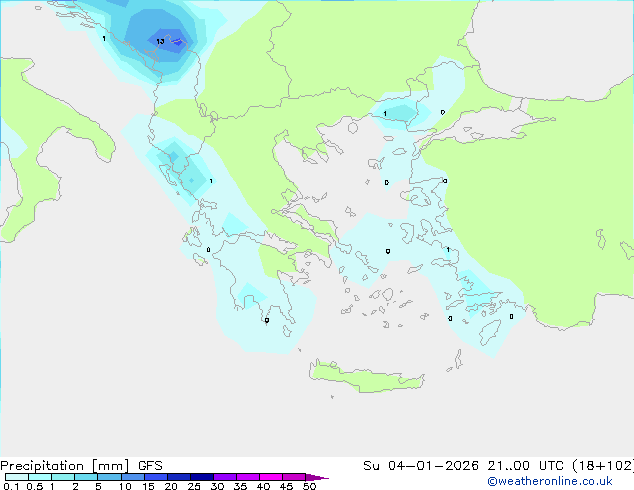
Task: Click the legend tick label '0.1'
Action: coord(11,486)
